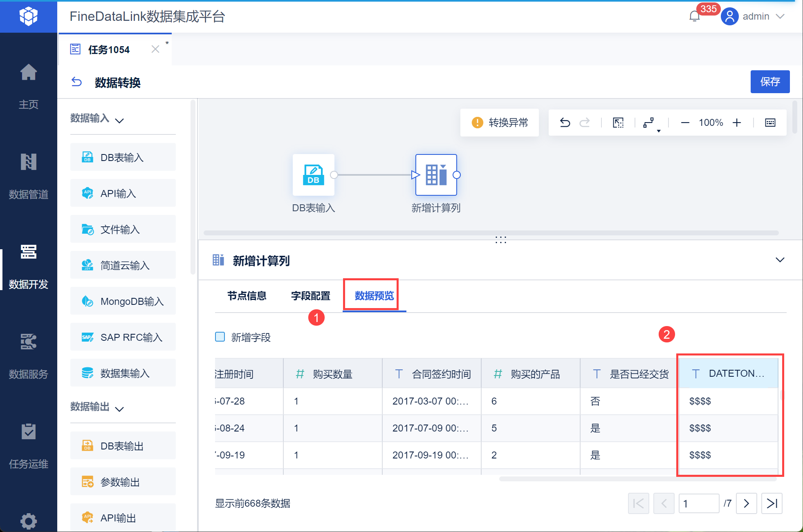The width and height of the screenshot is (803, 532).
Task: Add 文件输入 operator from palette
Action: pyautogui.click(x=123, y=229)
